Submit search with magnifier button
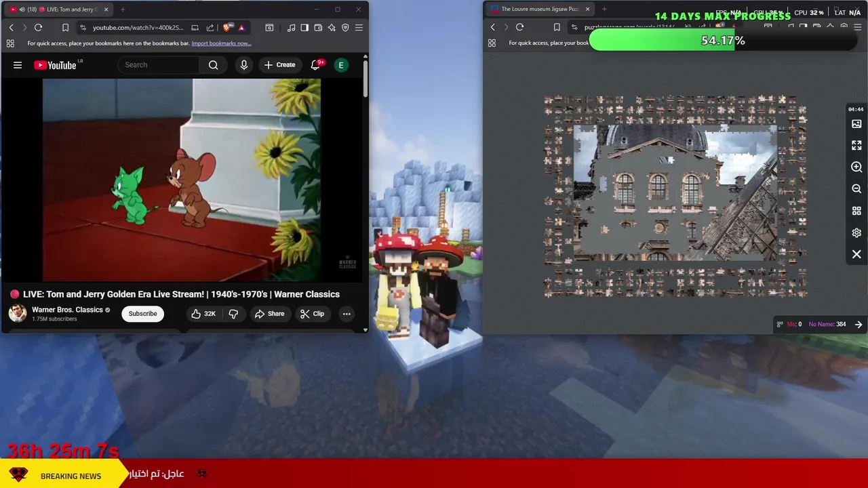The height and width of the screenshot is (488, 868). (214, 65)
